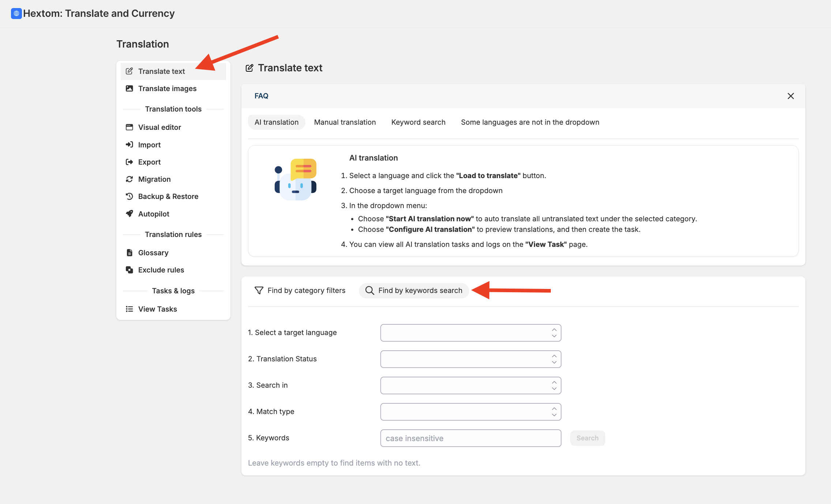Open the Search in dropdown
The width and height of the screenshot is (831, 504).
pyautogui.click(x=470, y=385)
